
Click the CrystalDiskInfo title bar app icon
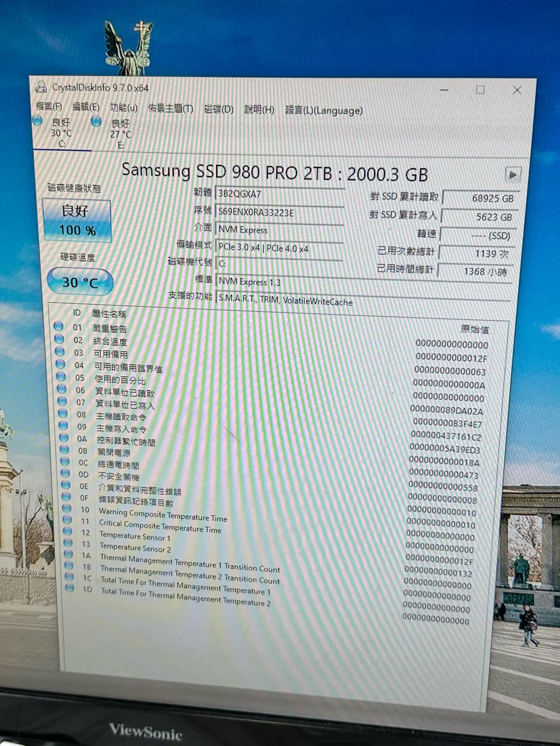click(41, 87)
